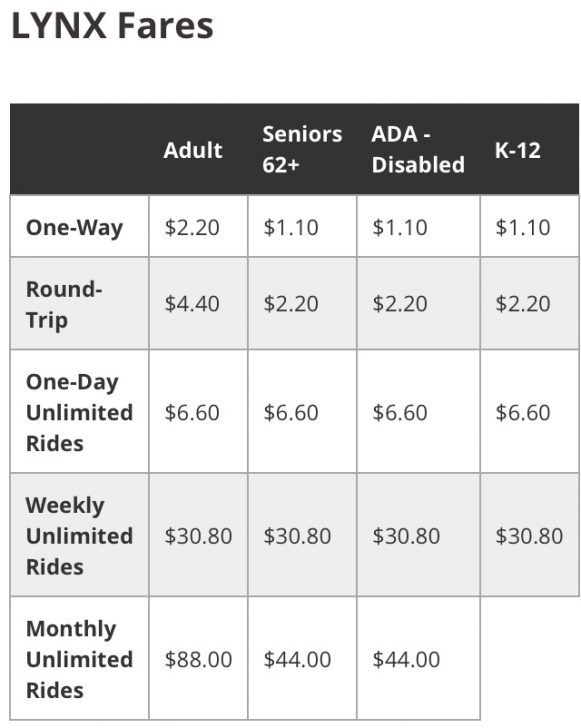Click the Adult Round-Trip $4.40 fare

tap(192, 304)
